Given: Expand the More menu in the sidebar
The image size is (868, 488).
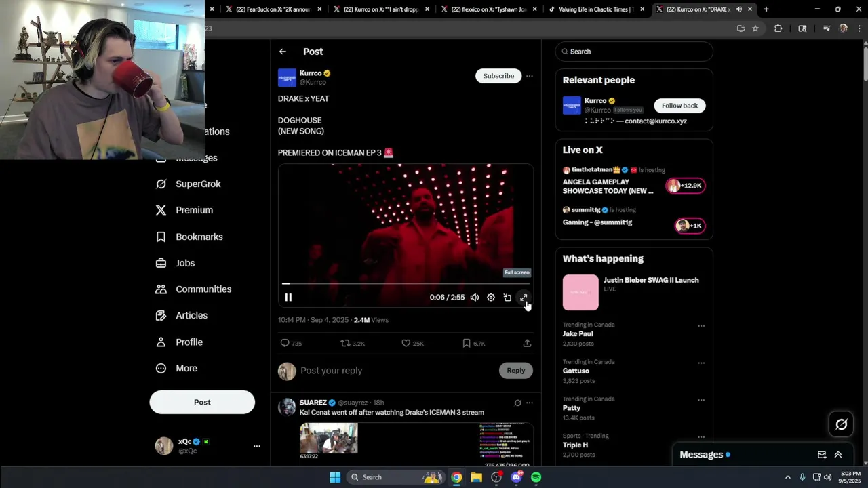Looking at the screenshot, I should (x=176, y=369).
